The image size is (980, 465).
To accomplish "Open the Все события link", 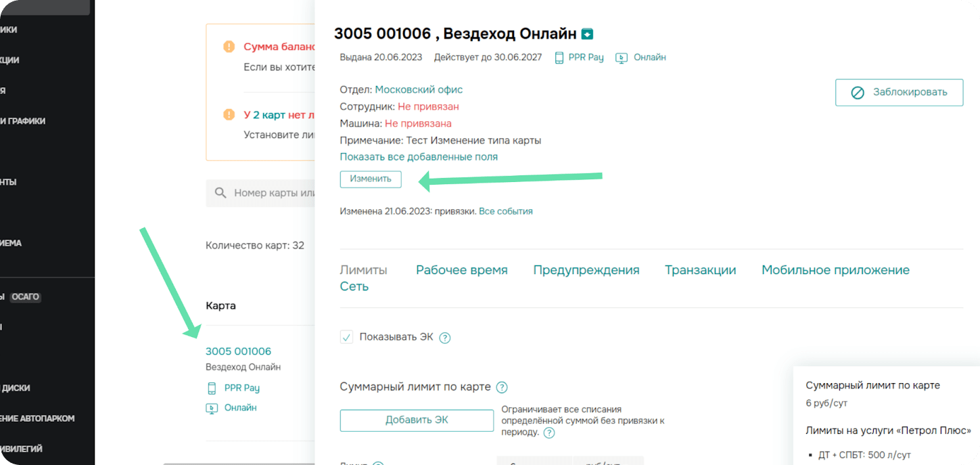I will (506, 211).
